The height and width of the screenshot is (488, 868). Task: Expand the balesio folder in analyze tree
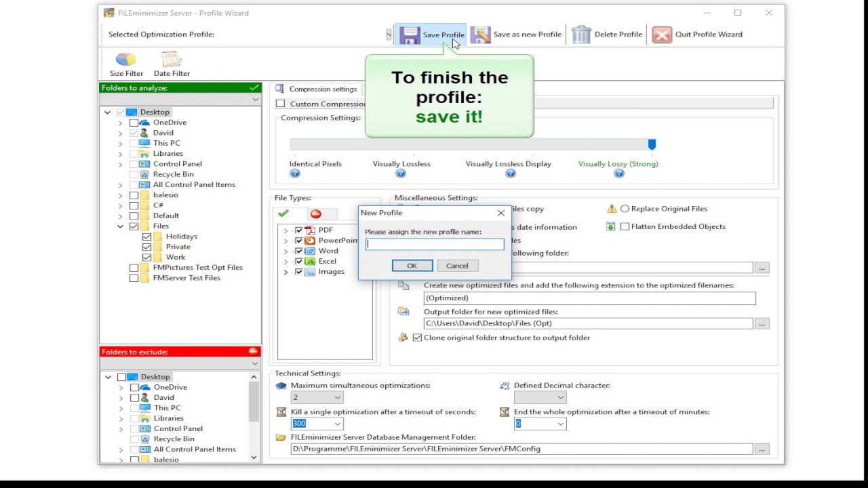(121, 195)
